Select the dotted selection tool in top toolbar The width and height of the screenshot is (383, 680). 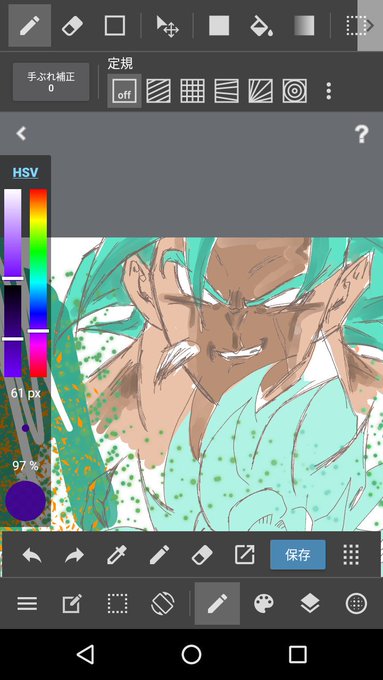[357, 26]
